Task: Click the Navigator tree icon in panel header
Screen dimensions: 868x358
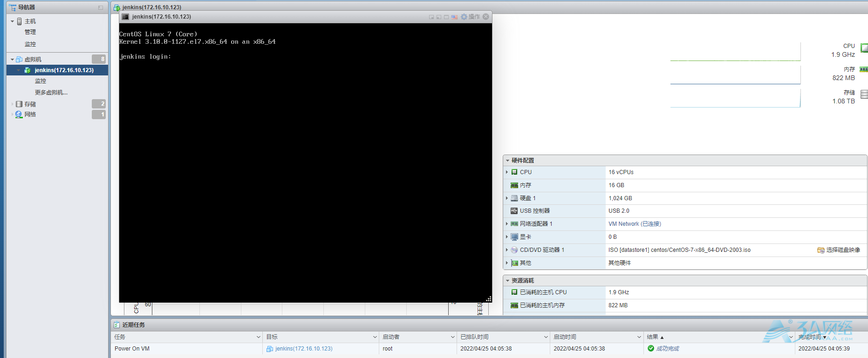Action: pos(13,7)
